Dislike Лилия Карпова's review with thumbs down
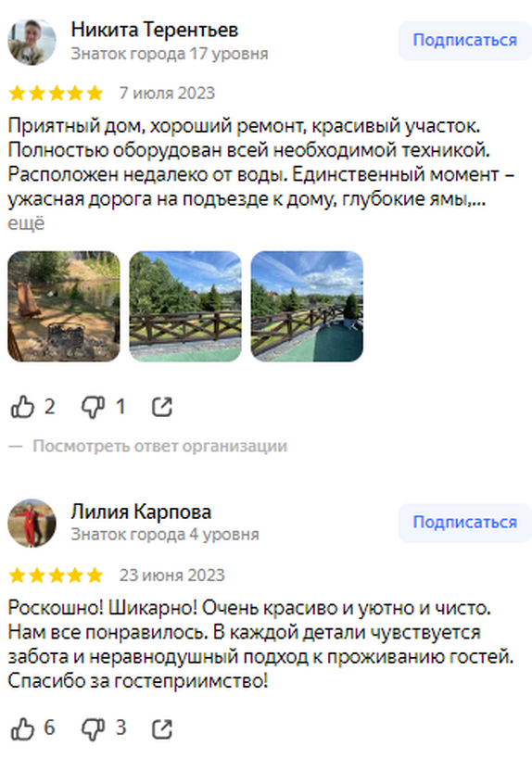Viewport: 532px width, 759px height. click(x=93, y=728)
